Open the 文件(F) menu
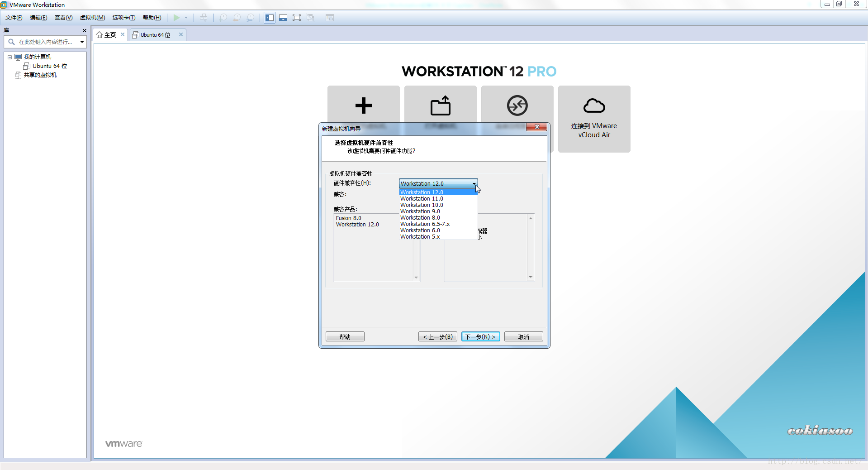This screenshot has height=470, width=868. (x=14, y=18)
